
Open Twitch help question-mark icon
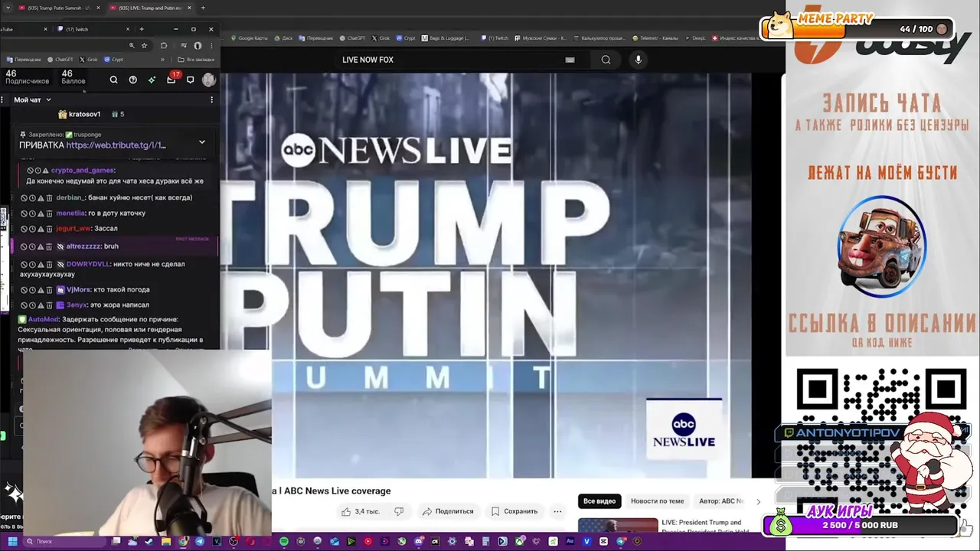(132, 80)
